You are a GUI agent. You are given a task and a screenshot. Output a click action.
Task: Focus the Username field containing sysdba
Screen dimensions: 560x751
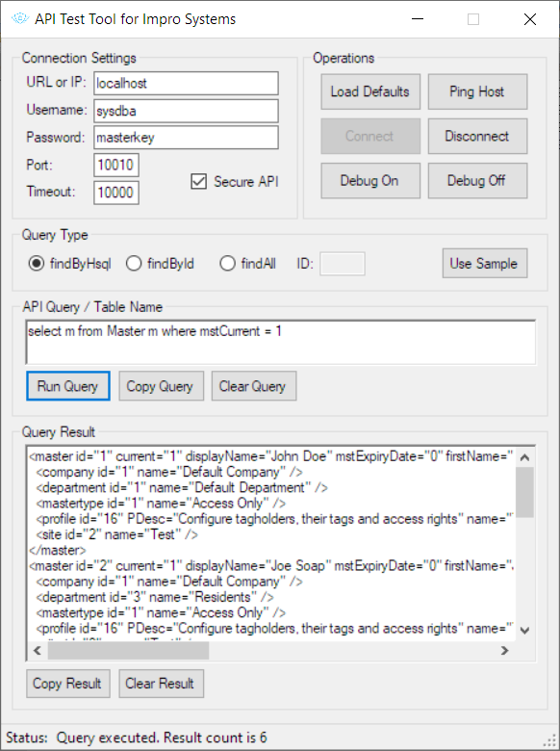[x=186, y=111]
